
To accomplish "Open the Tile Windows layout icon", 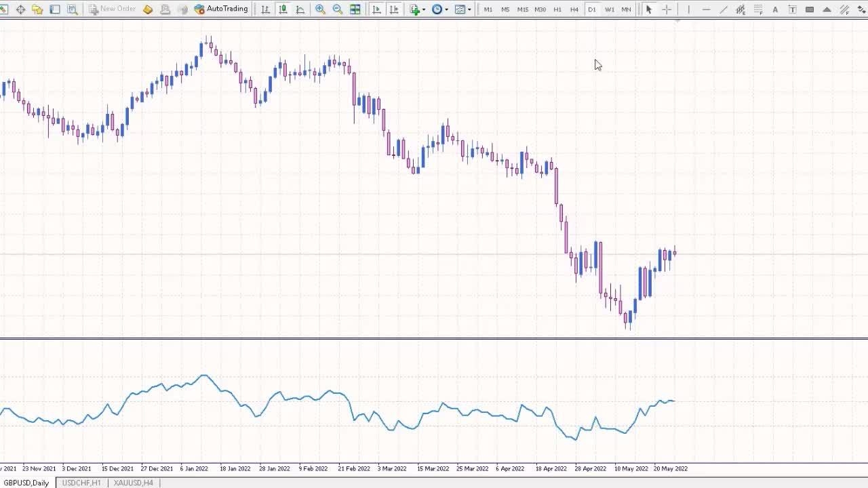I will (355, 9).
